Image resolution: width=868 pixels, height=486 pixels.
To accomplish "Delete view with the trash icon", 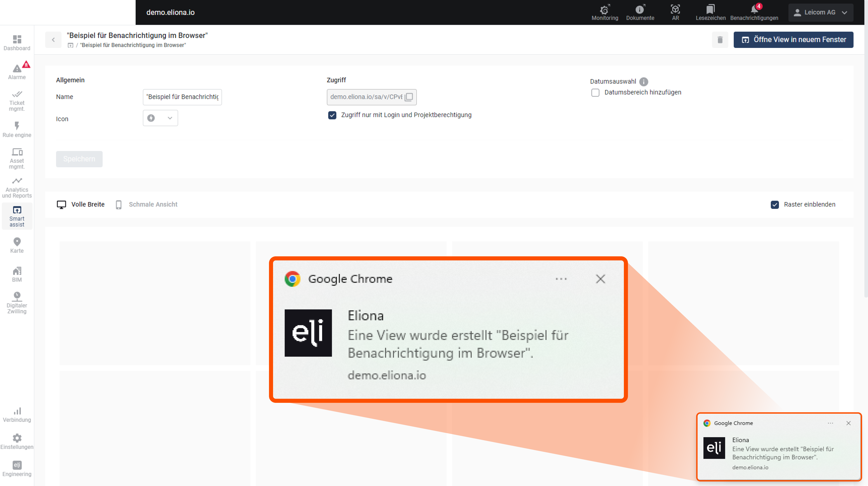I will pos(720,40).
